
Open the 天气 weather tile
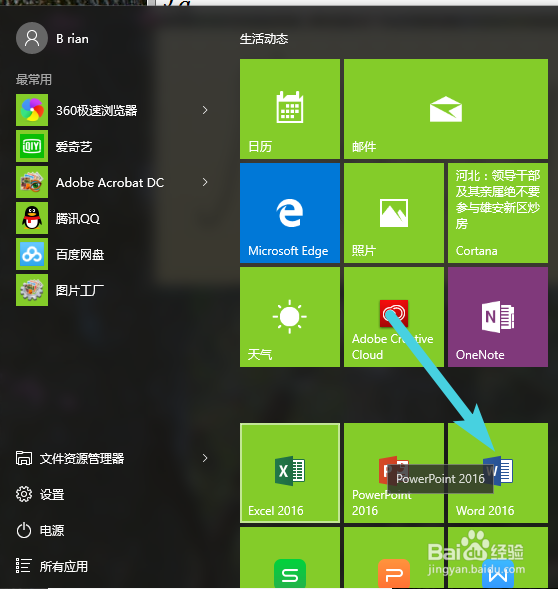coord(290,317)
